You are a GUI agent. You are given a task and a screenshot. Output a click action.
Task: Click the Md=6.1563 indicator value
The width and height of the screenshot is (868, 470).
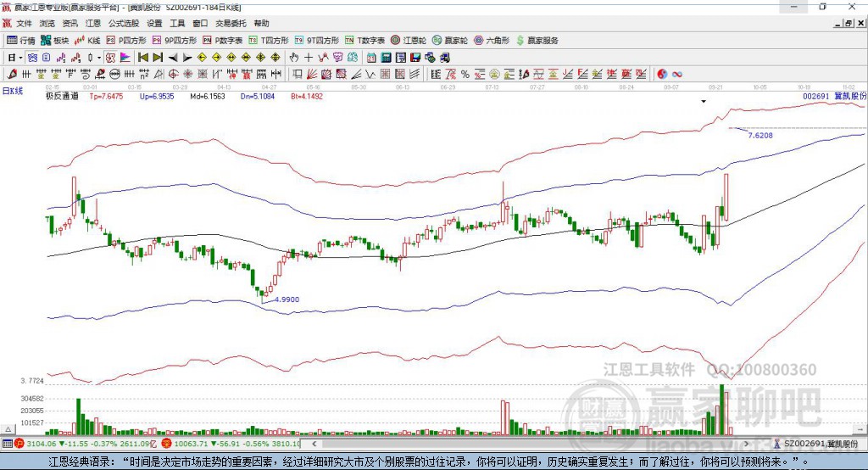pos(208,97)
